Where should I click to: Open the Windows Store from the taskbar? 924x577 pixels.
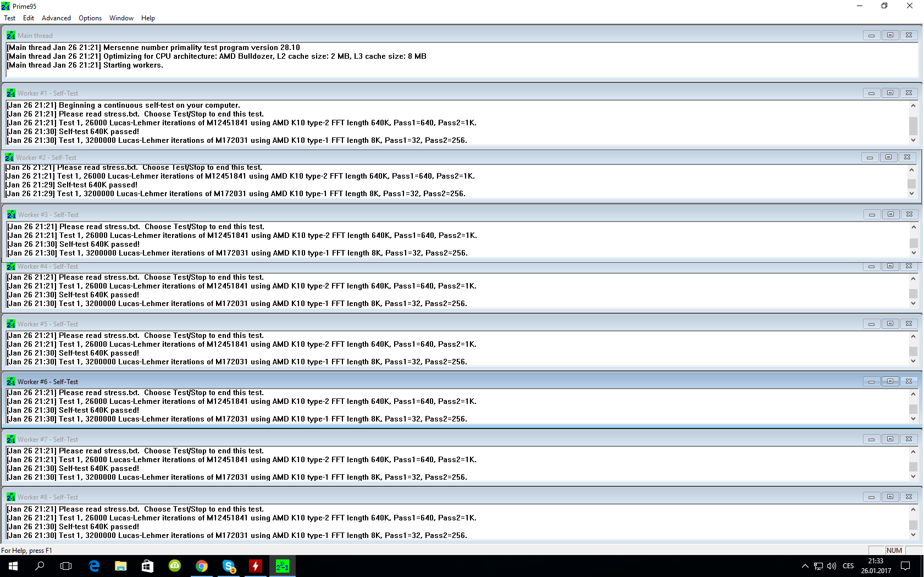coord(148,566)
